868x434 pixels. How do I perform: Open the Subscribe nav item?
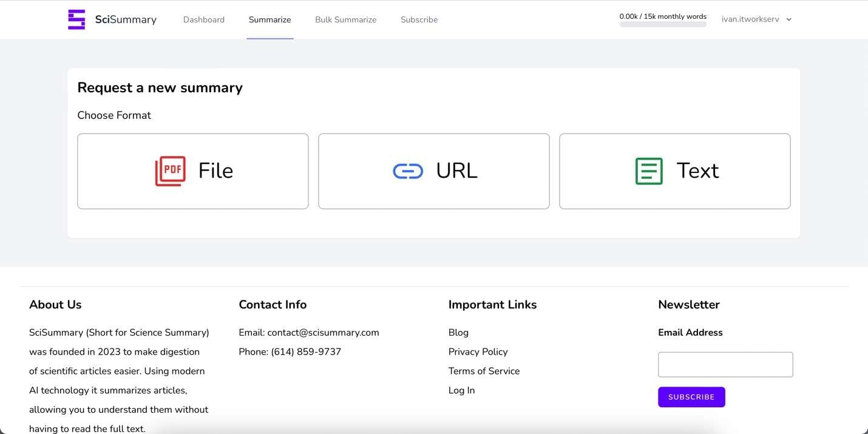tap(419, 19)
